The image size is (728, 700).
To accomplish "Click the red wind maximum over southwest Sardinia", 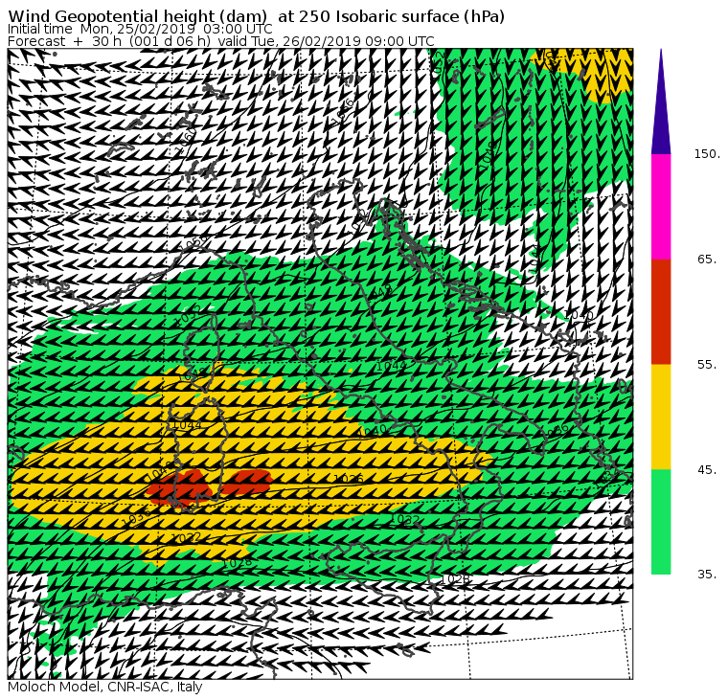I will pyautogui.click(x=179, y=488).
